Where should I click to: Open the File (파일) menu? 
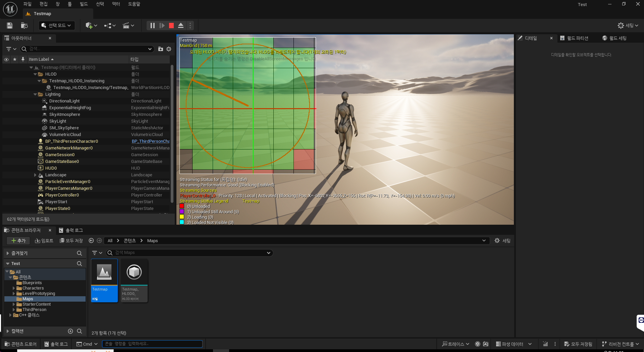(x=27, y=4)
